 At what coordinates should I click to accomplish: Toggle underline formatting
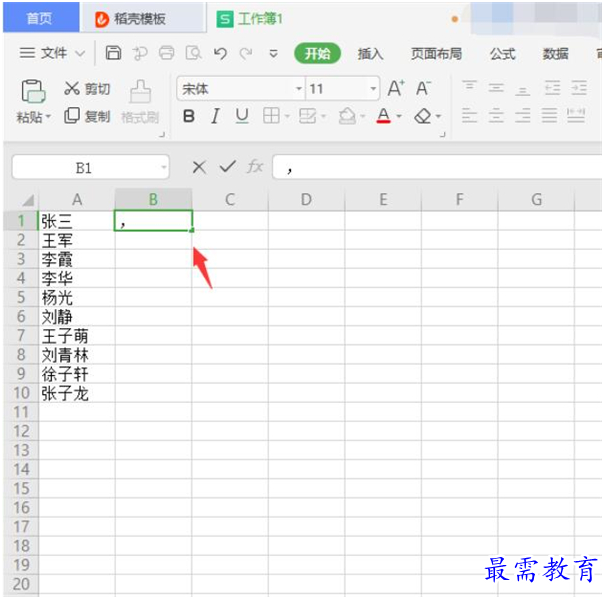click(242, 116)
